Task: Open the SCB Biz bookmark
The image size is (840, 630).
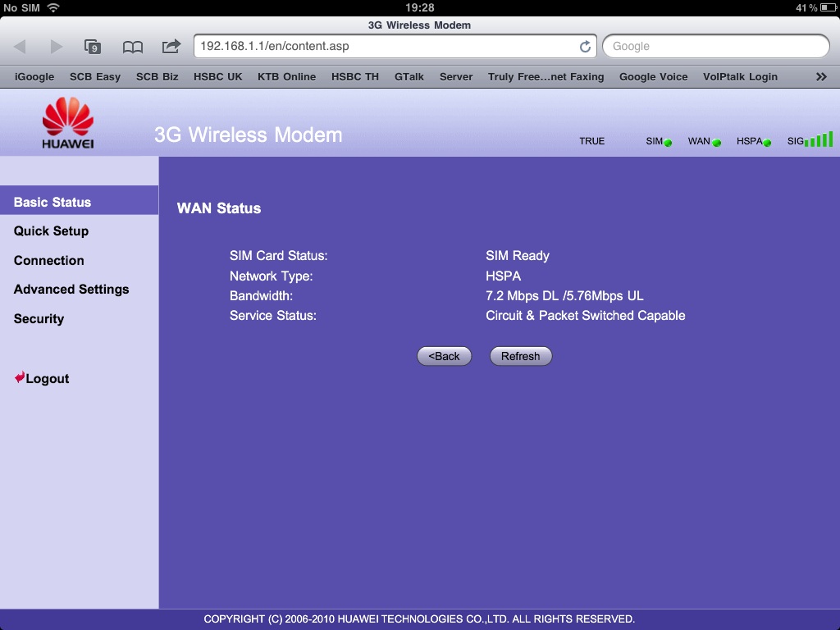Action: click(x=157, y=76)
